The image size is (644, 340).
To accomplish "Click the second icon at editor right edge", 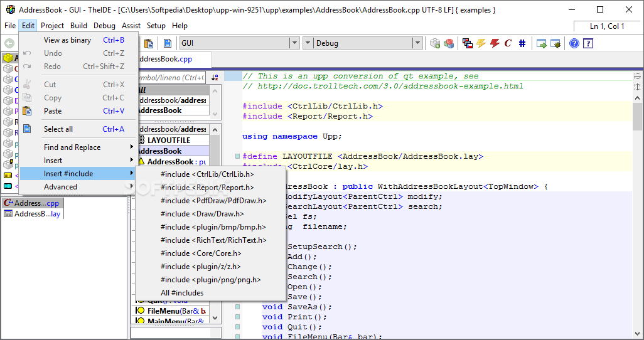I will (x=637, y=87).
